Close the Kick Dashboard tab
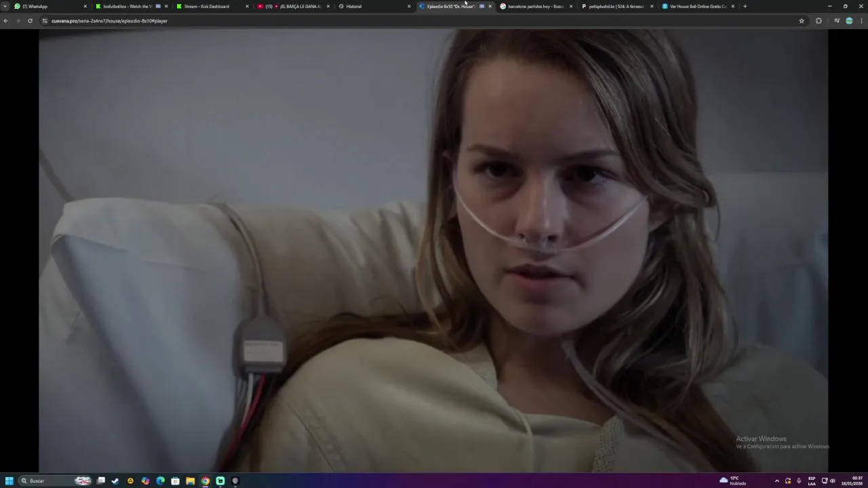868x488 pixels. point(247,6)
